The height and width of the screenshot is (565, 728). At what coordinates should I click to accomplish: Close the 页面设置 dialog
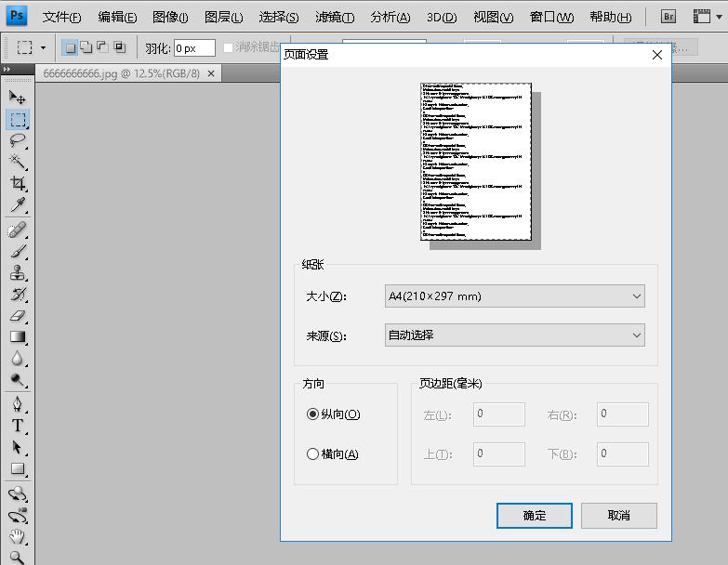[657, 55]
